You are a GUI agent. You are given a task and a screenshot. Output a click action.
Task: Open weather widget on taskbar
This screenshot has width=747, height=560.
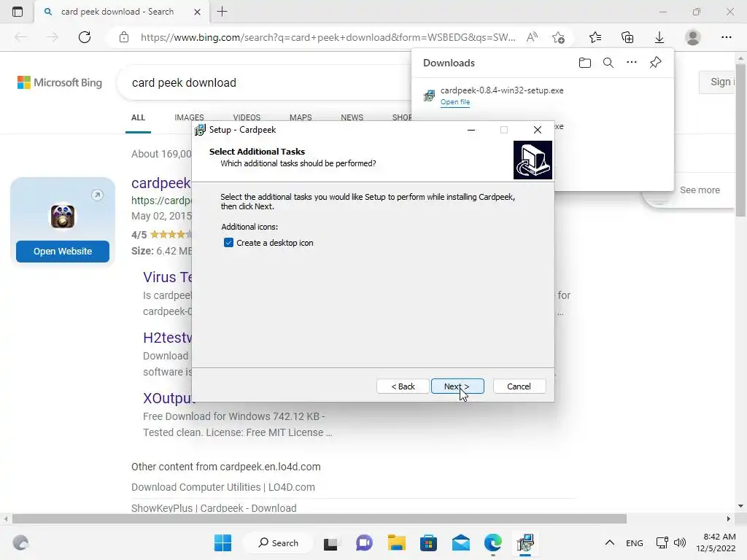[x=20, y=542]
